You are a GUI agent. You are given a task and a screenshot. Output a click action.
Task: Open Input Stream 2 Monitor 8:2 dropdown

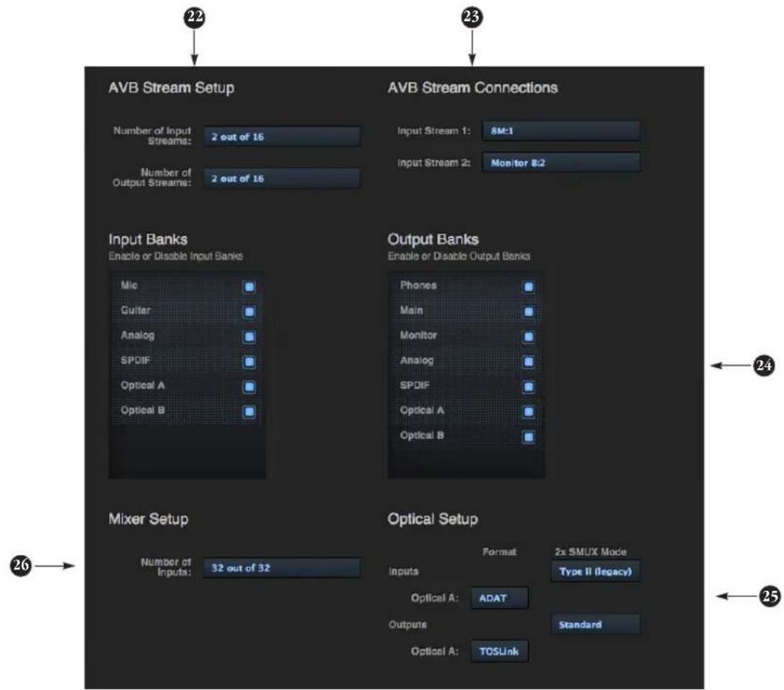pyautogui.click(x=561, y=162)
